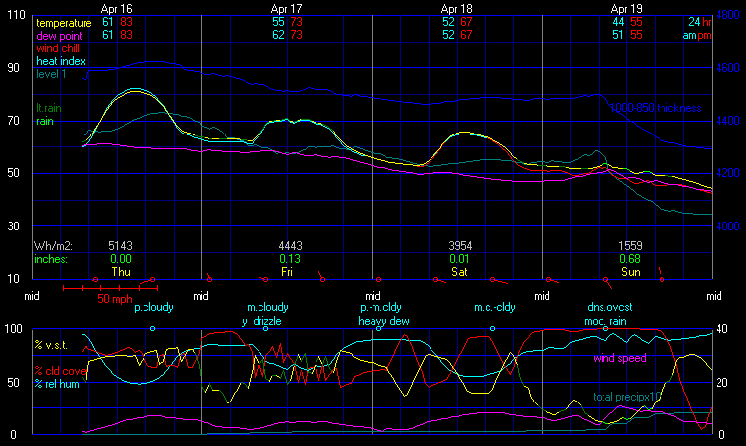Click the circle marker under "drizzle"
The height and width of the screenshot is (446, 746).
[265, 328]
